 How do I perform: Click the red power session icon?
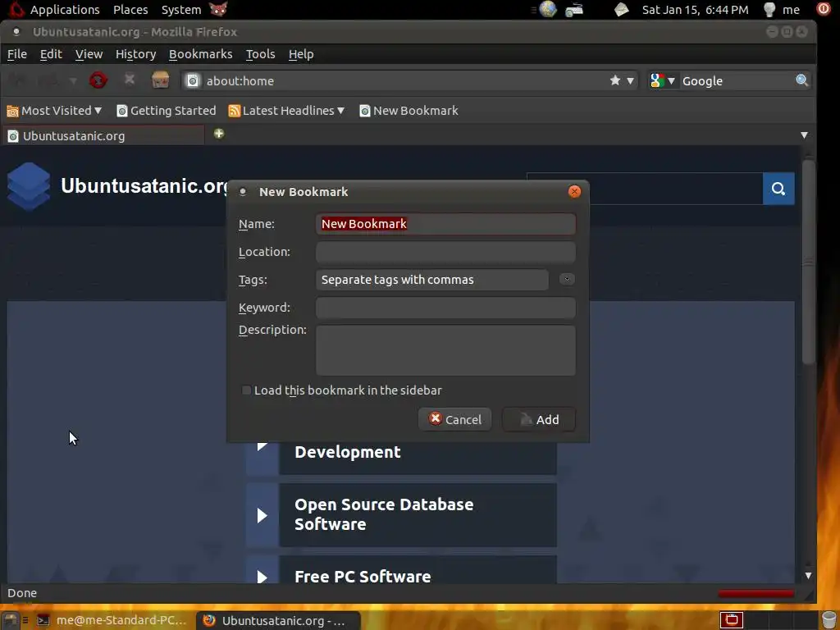(824, 8)
